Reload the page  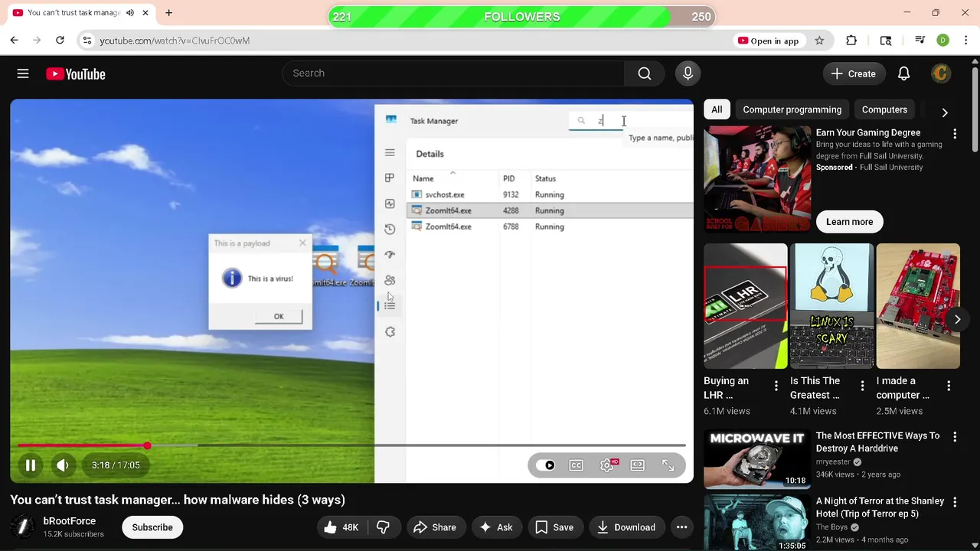(x=60, y=41)
